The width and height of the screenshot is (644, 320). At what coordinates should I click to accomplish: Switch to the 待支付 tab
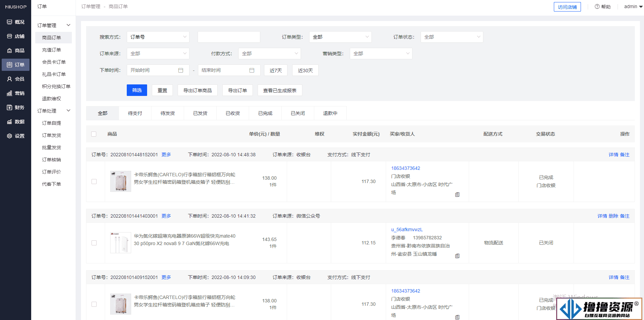click(x=135, y=113)
